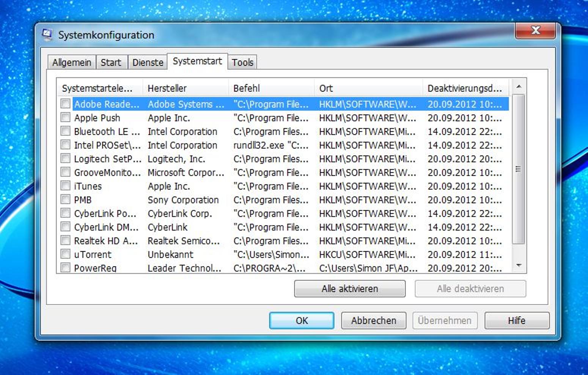Select the 'iTunes' row name
This screenshot has height=375, width=588.
[88, 186]
